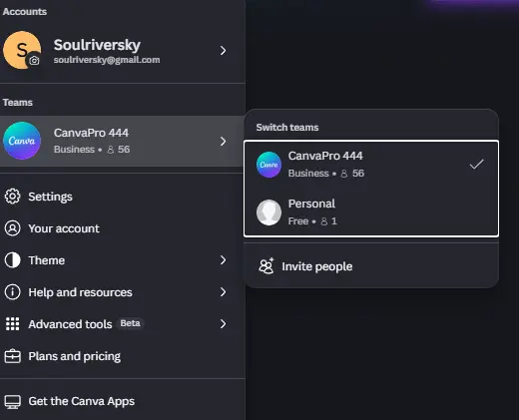Open Your account menu item
This screenshot has height=420, width=519.
coord(123,228)
